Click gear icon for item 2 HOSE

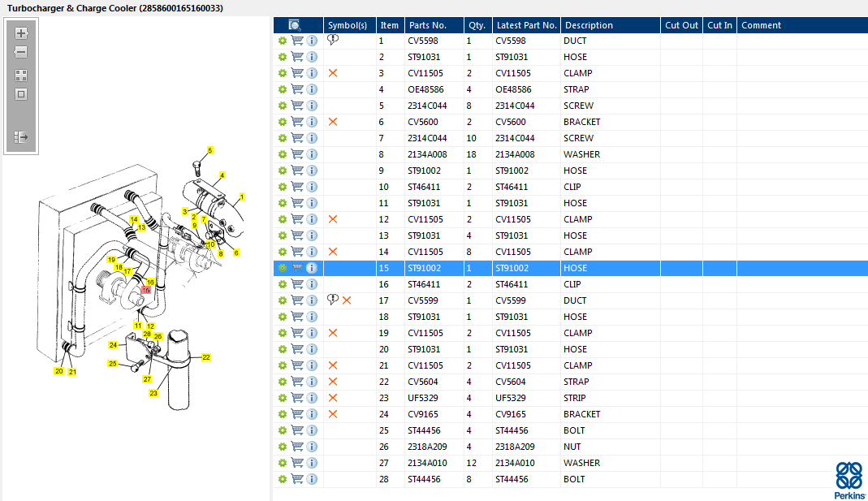click(283, 57)
